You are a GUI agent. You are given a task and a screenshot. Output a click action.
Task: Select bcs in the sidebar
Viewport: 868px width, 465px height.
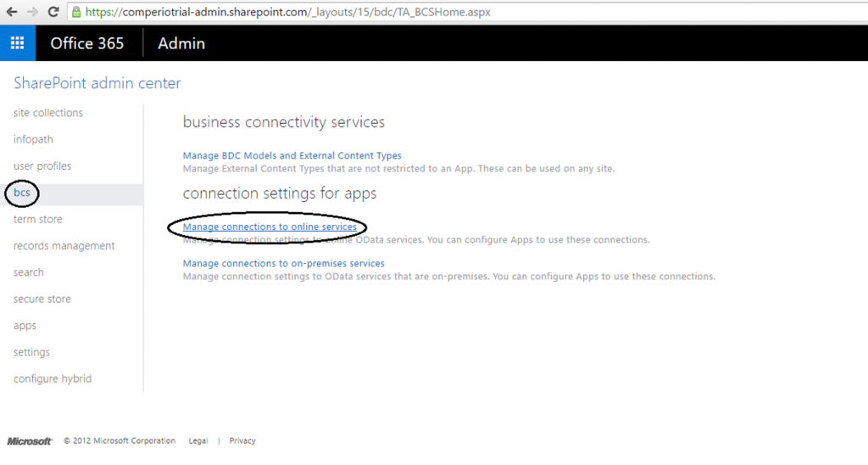21,193
